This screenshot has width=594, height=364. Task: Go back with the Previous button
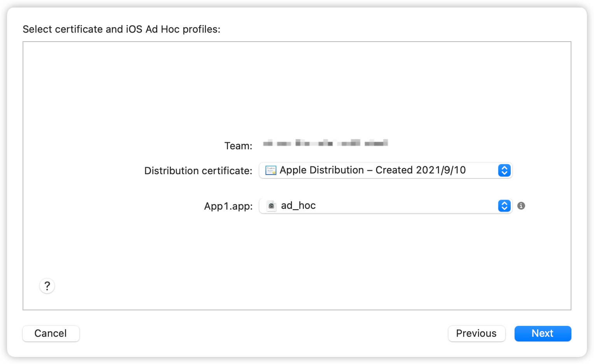(x=476, y=334)
